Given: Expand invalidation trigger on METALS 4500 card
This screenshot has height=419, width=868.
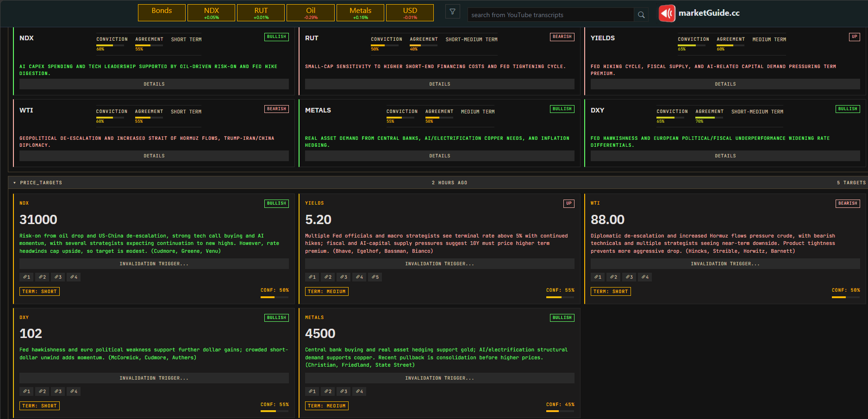Looking at the screenshot, I should tap(440, 378).
